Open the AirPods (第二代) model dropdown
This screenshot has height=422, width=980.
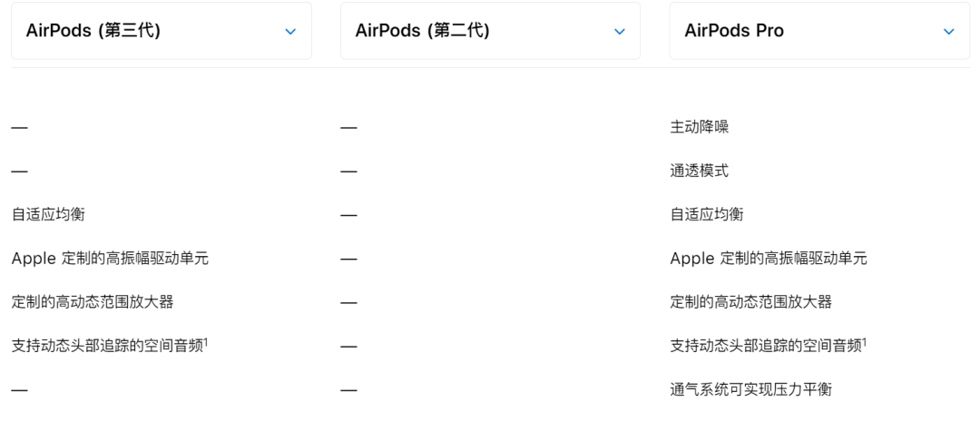[x=490, y=31]
